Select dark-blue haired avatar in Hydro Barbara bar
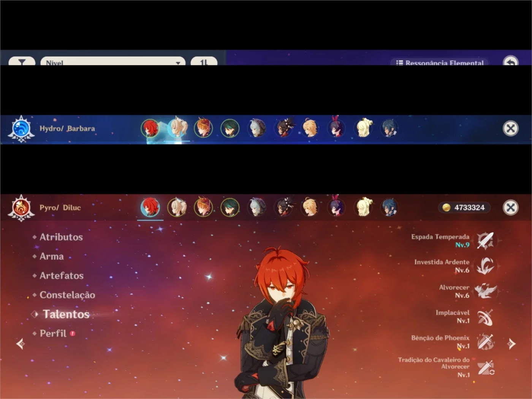This screenshot has height=399, width=532. (x=389, y=128)
